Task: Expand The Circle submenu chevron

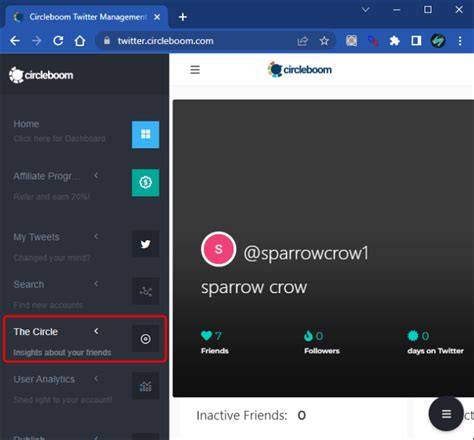Action: point(96,331)
